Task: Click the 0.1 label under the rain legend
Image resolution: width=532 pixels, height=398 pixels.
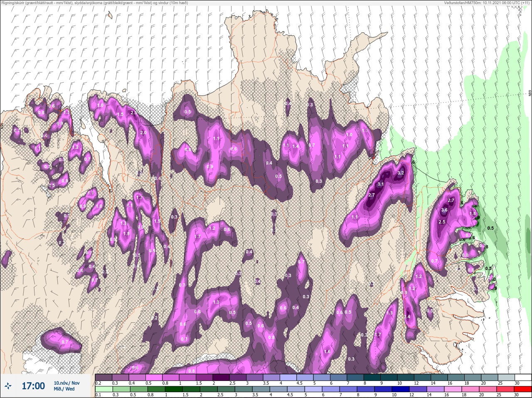Action: pyautogui.click(x=98, y=395)
